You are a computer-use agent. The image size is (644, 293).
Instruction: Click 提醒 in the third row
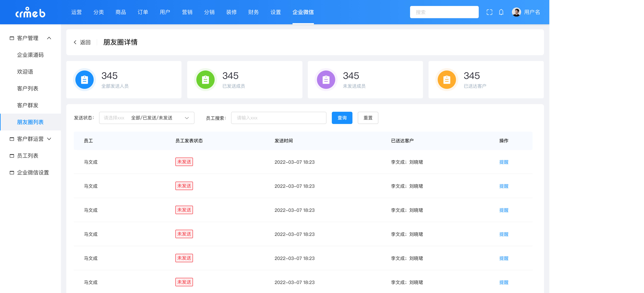click(504, 210)
